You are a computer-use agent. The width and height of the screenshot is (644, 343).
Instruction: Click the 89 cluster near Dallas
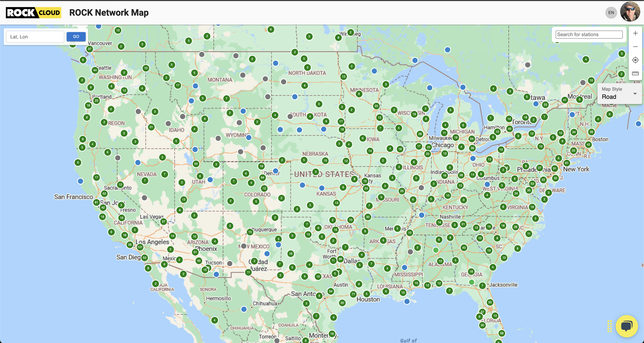pos(340,259)
